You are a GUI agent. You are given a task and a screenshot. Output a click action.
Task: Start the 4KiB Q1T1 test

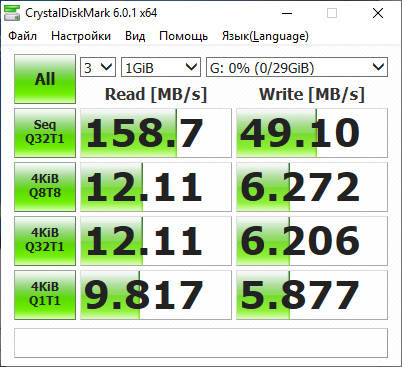(45, 295)
